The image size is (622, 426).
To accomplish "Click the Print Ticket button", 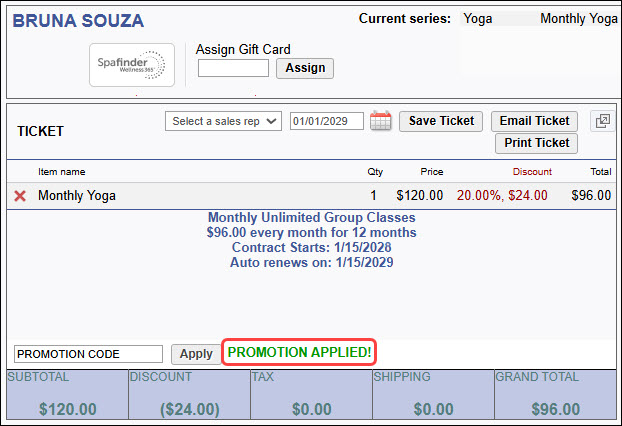I will (536, 143).
